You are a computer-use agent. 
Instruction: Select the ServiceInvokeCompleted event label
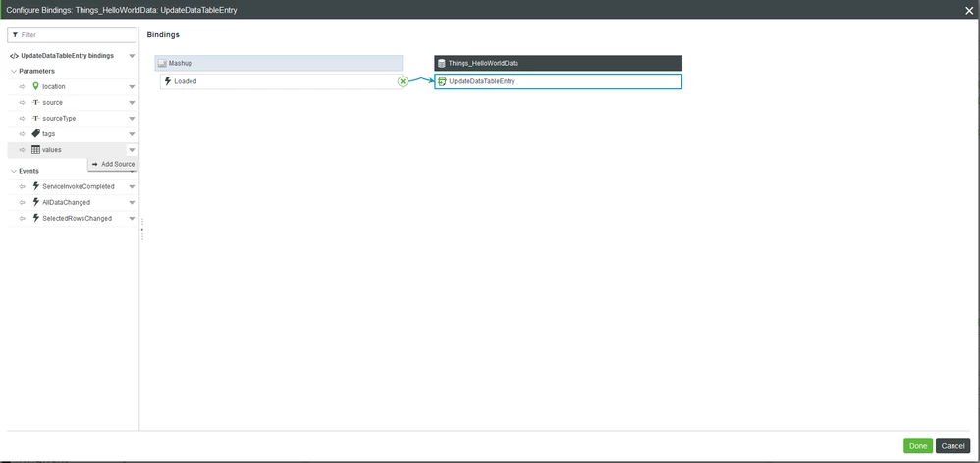(x=79, y=186)
